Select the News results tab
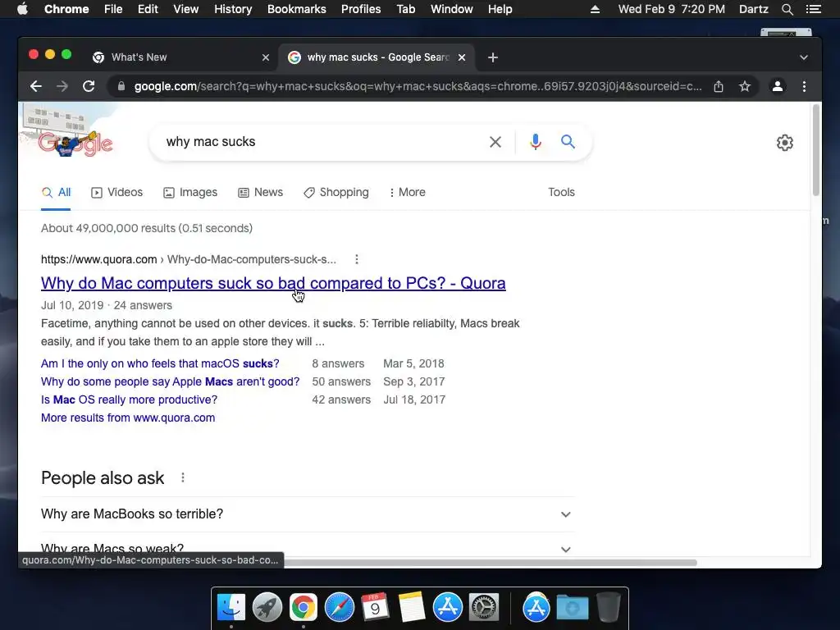This screenshot has height=630, width=840. pyautogui.click(x=260, y=192)
